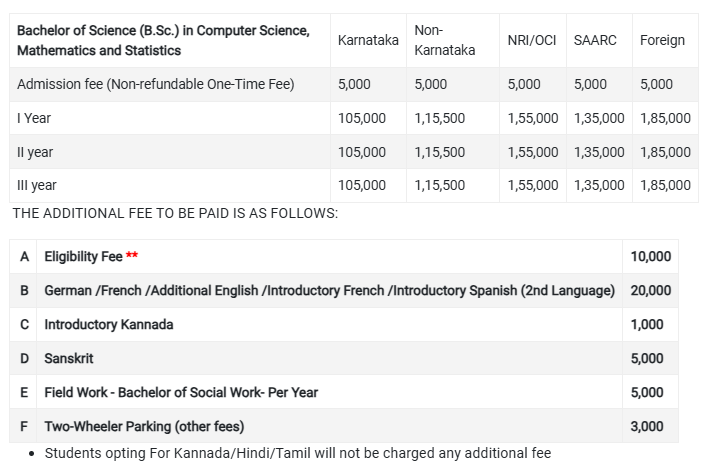Click the 10,000 eligibility fee amount
Viewport: 705px width, 476px height.
click(651, 257)
